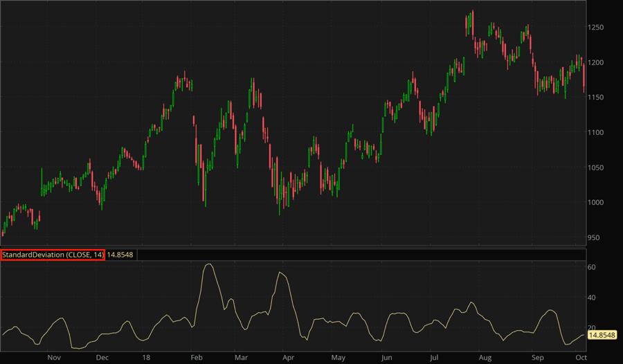Select the Sep label on the time axis

coord(537,358)
